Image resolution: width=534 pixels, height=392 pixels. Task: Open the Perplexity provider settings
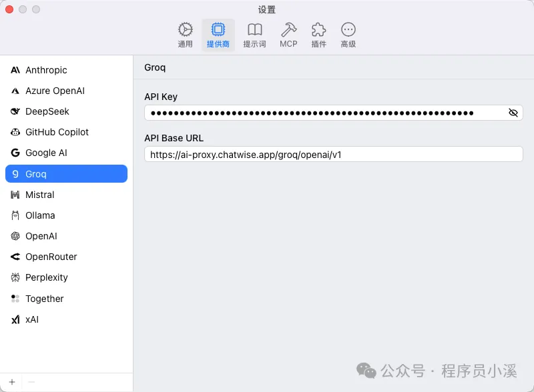[66, 277]
